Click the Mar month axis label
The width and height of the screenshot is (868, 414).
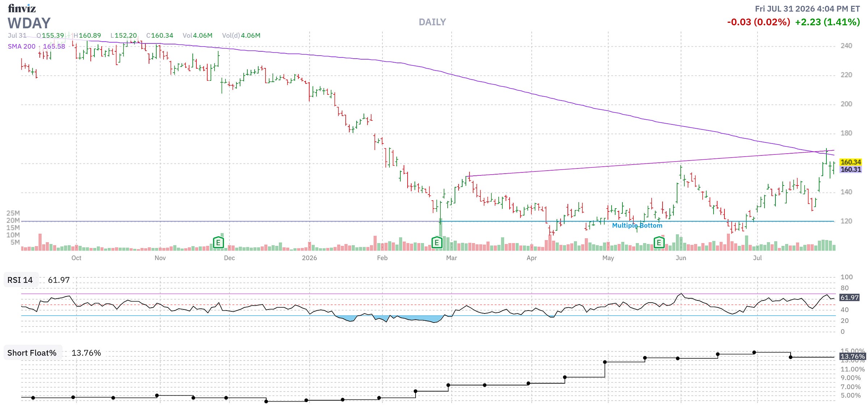pyautogui.click(x=451, y=258)
